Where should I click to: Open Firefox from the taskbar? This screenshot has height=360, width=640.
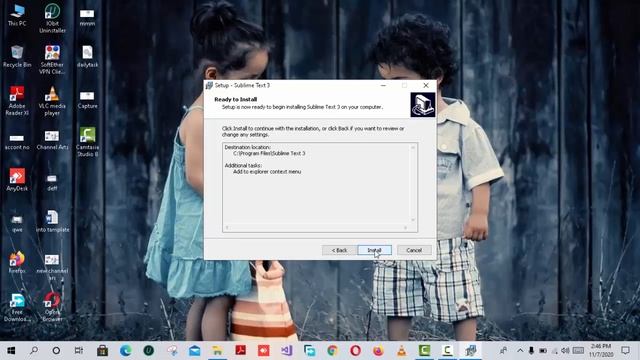tap(378, 350)
